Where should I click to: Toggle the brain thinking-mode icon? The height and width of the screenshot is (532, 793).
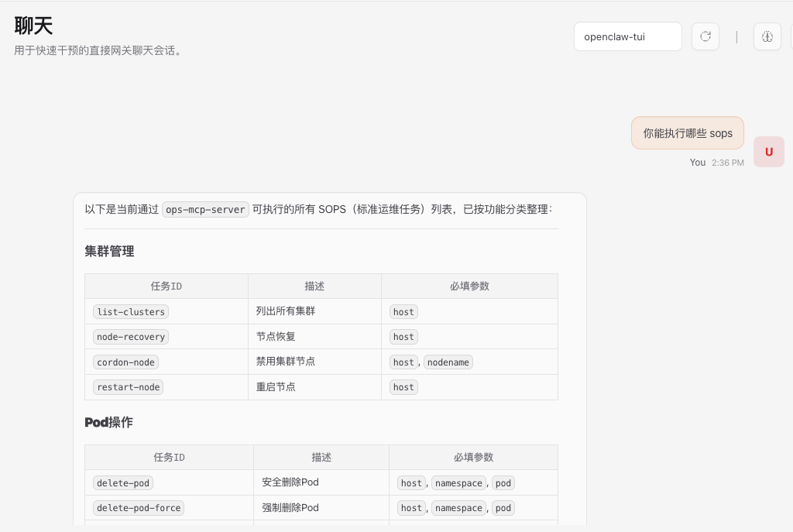[767, 36]
